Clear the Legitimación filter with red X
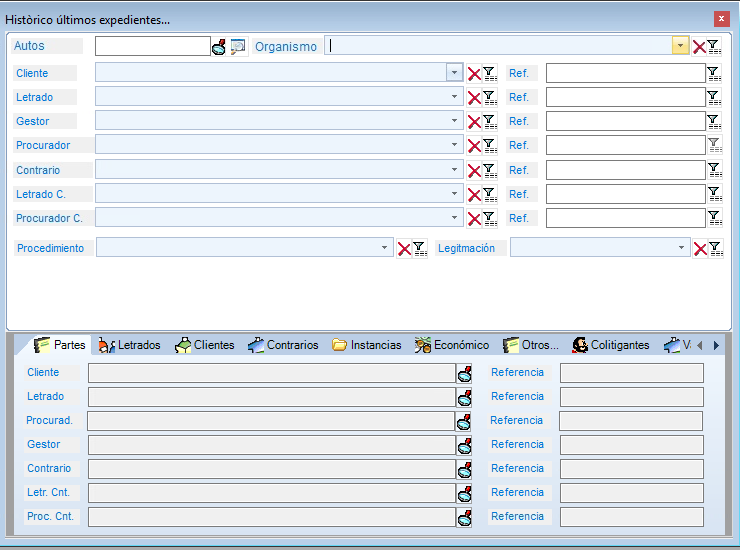 click(x=700, y=249)
